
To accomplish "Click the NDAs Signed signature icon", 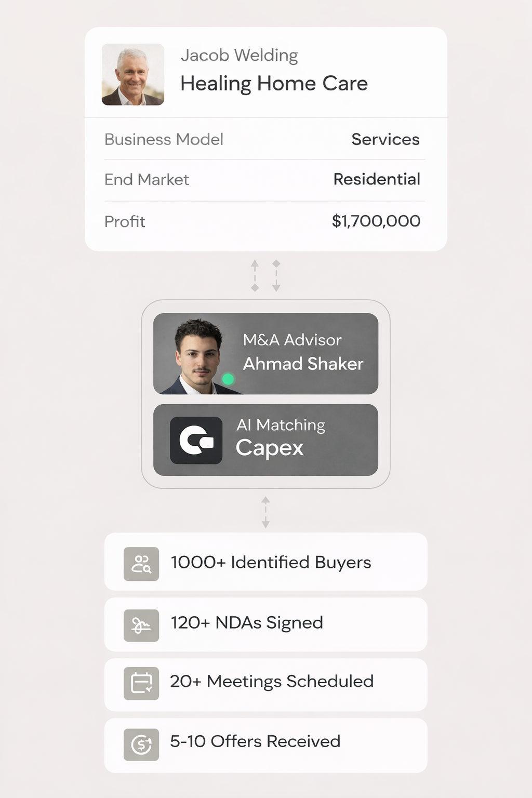I will click(141, 625).
